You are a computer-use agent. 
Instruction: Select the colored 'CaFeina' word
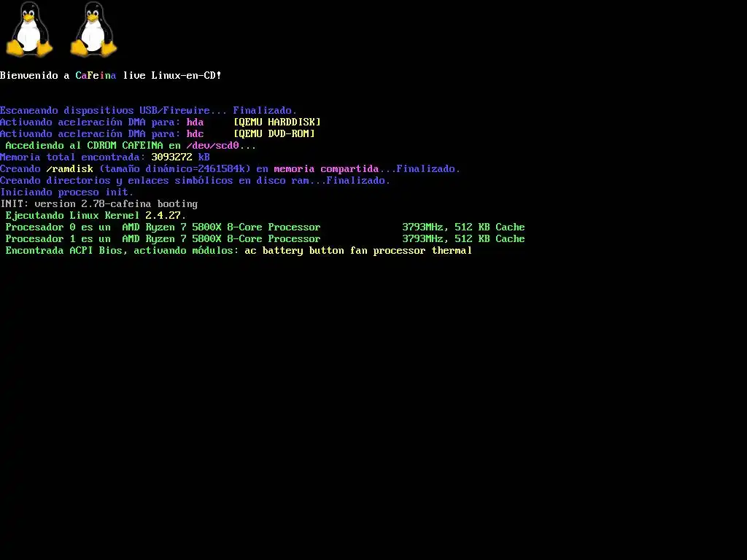coord(96,75)
